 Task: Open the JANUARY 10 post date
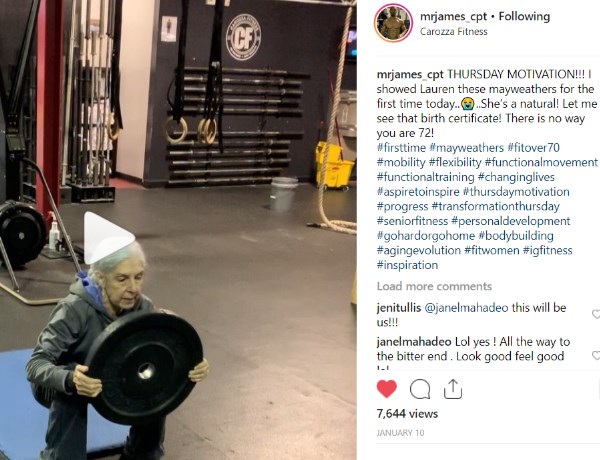(400, 433)
